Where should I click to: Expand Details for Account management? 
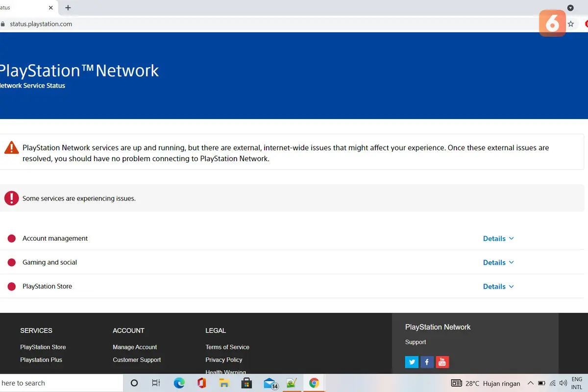click(x=498, y=239)
